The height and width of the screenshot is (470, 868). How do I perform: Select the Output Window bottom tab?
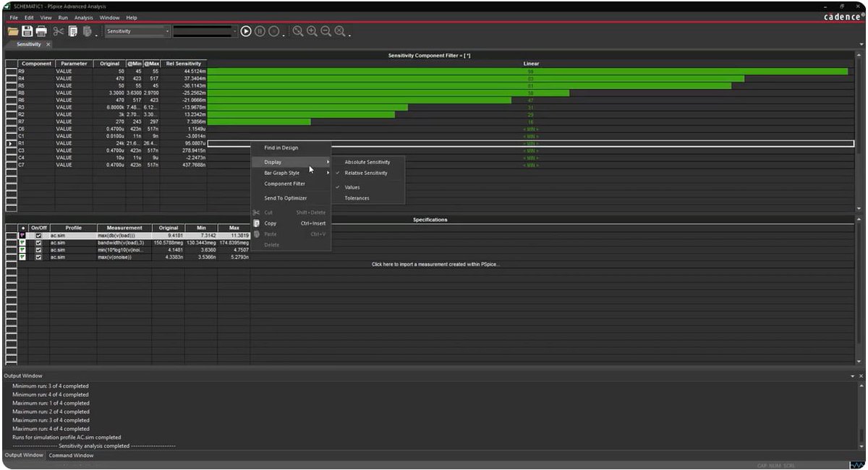(23, 456)
